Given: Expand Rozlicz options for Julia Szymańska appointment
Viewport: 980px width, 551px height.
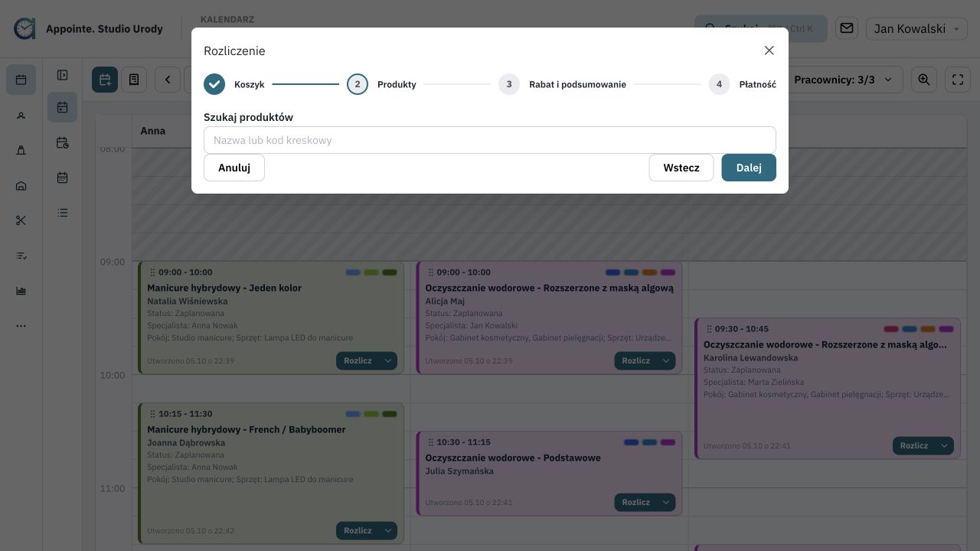Looking at the screenshot, I should pos(666,502).
